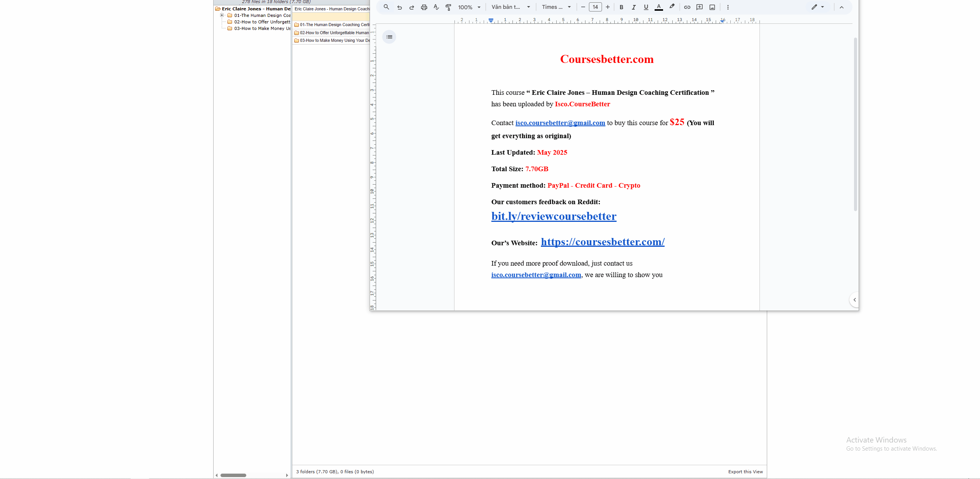Click the Coursesbetter.com heading

[607, 59]
